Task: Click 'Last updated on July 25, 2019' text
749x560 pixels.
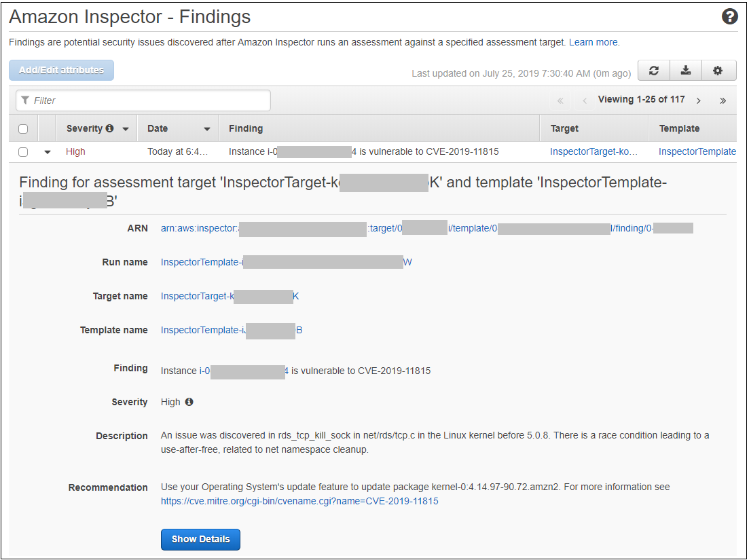Action: pyautogui.click(x=521, y=73)
